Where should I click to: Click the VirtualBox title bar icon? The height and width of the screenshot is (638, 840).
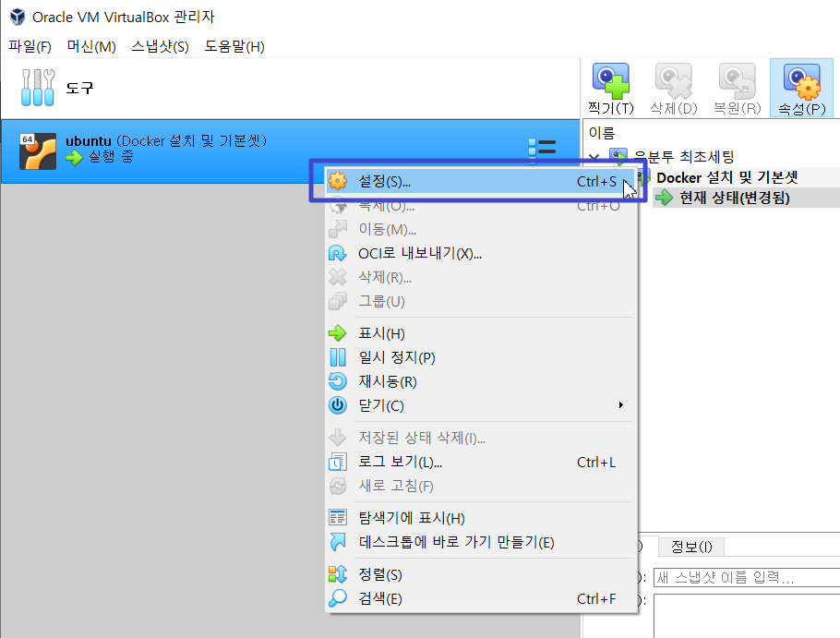(x=18, y=17)
